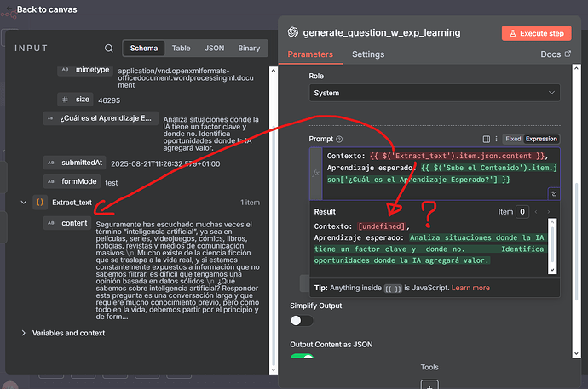Click the Prompt column layout icon
Screen dimensions: 588x389
tap(487, 140)
